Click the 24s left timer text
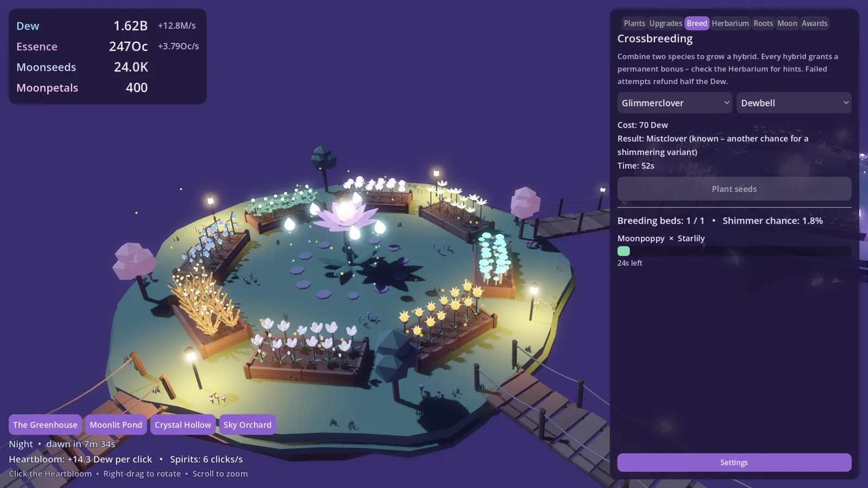868x488 pixels. 630,263
